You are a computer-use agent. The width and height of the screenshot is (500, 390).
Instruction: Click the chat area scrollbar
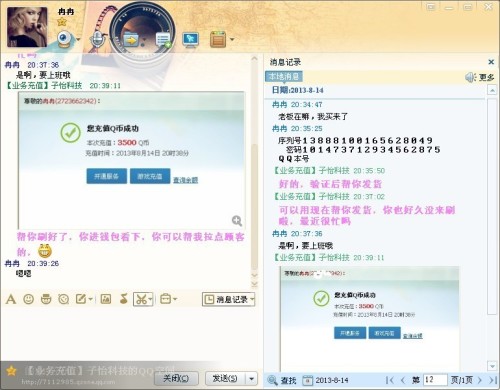pyautogui.click(x=255, y=207)
